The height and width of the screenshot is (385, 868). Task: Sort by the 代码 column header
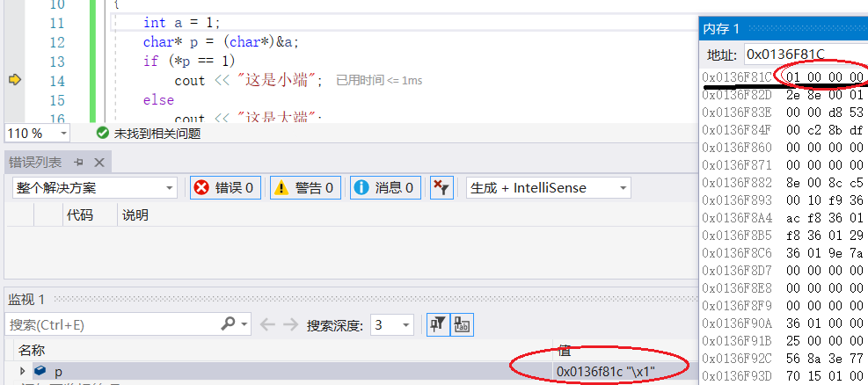[80, 214]
